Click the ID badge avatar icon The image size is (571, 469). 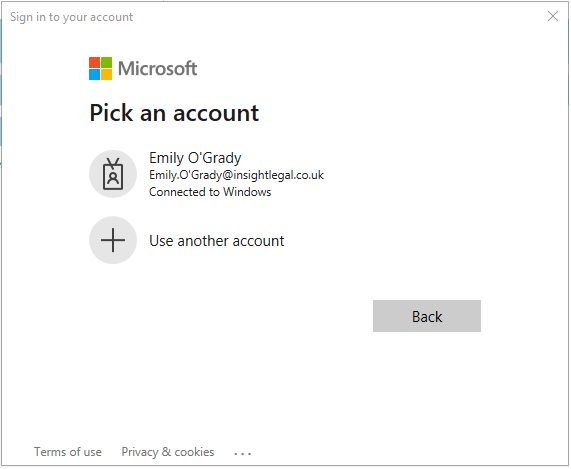pos(113,174)
